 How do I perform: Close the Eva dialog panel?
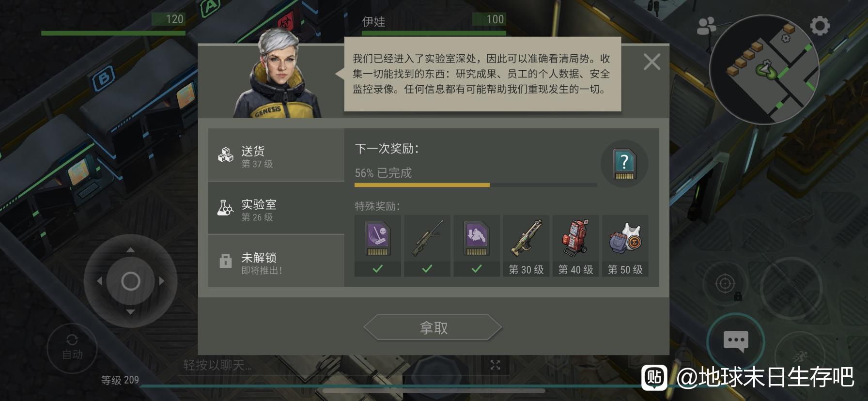[652, 62]
